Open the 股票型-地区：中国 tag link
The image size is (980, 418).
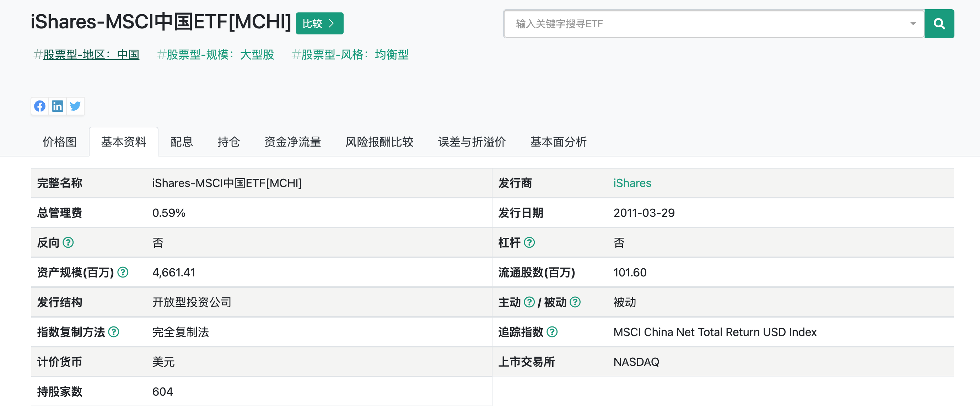tap(91, 55)
